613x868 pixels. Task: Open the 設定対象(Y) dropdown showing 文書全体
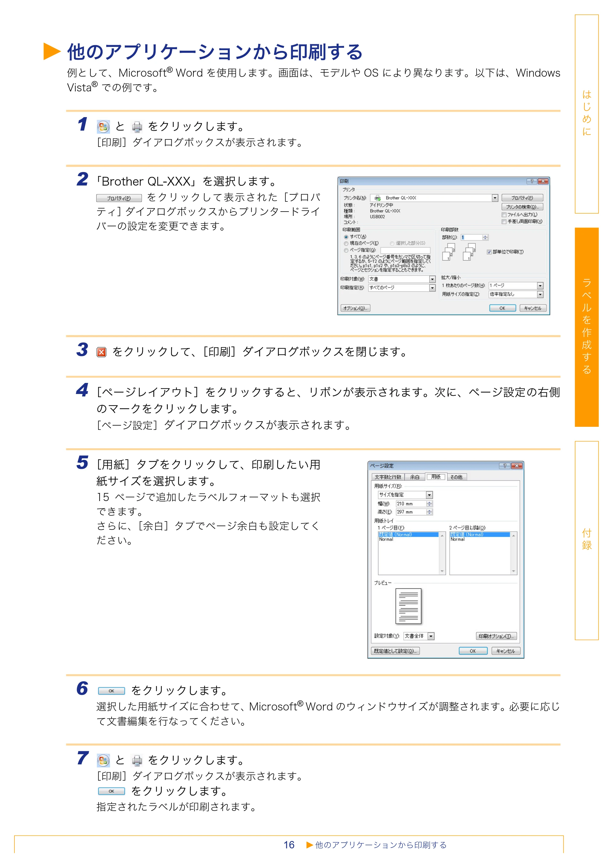point(431,636)
